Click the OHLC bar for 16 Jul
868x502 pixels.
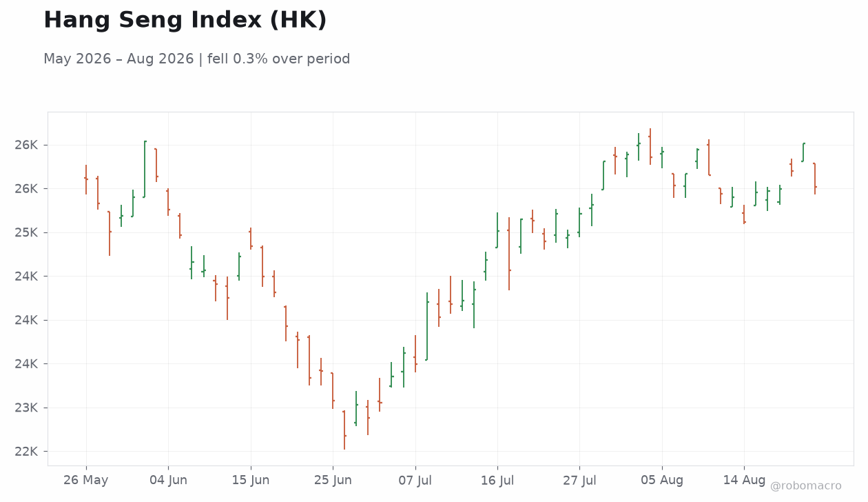tap(497, 230)
